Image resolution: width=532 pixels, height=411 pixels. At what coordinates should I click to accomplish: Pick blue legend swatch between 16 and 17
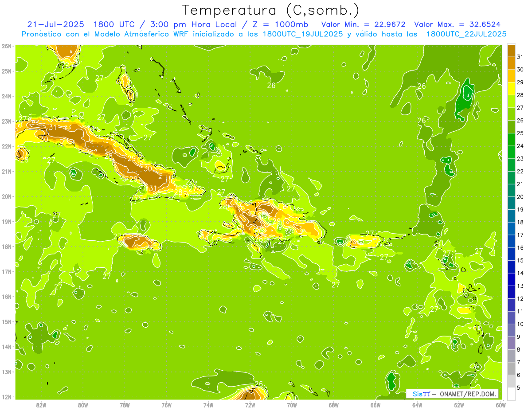click(x=511, y=241)
